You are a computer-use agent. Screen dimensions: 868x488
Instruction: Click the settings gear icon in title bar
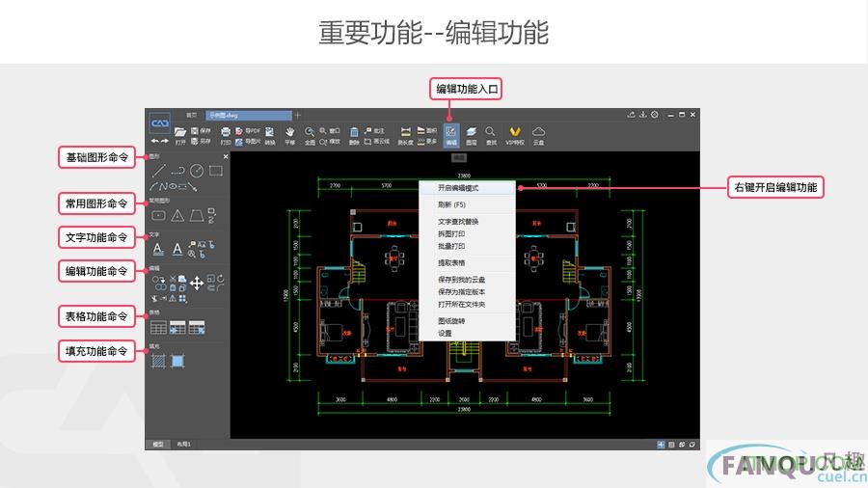pyautogui.click(x=655, y=115)
